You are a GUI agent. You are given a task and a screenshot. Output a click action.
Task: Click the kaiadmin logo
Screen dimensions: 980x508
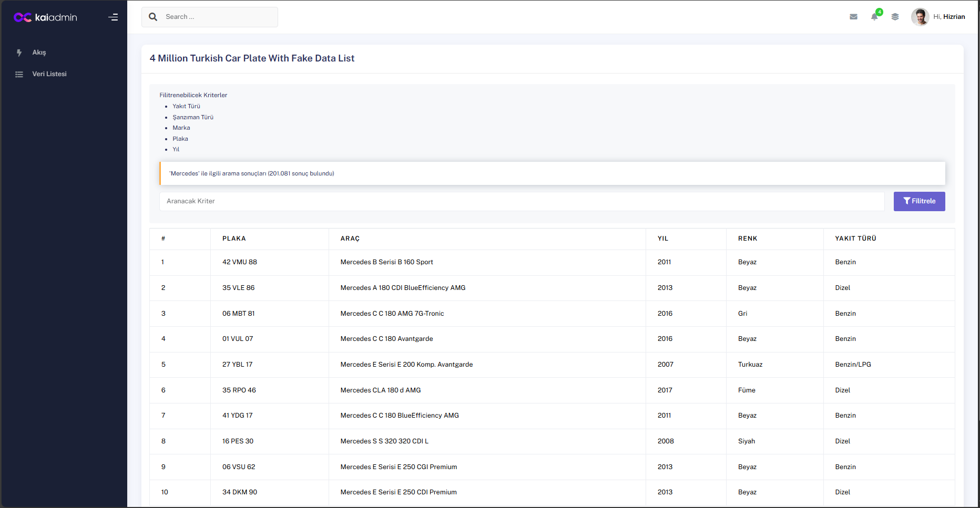pos(45,17)
